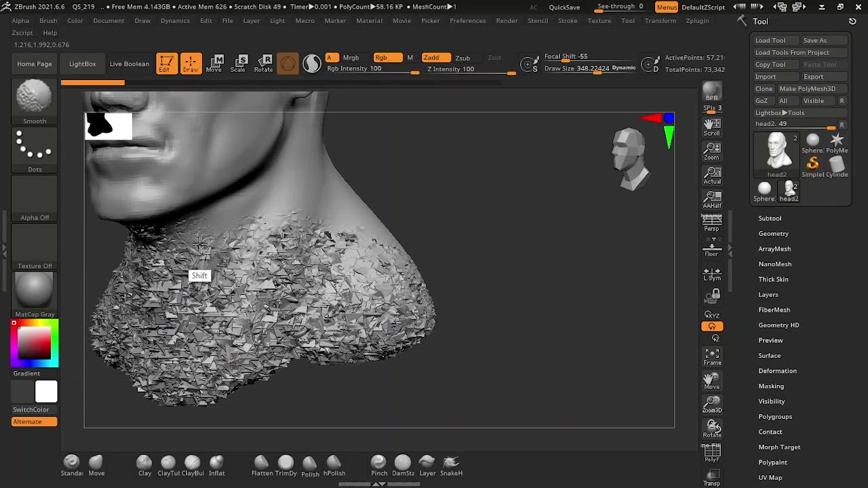Toggle the Floor grid
This screenshot has width=868, height=488.
(x=711, y=247)
